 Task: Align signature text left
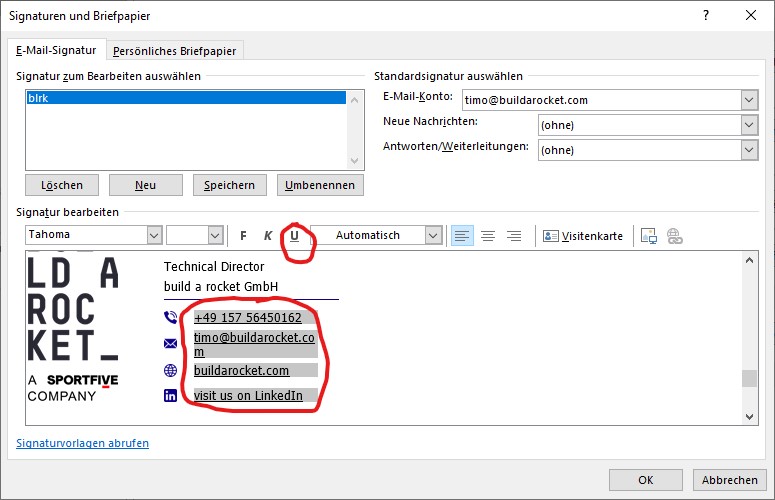[x=462, y=236]
